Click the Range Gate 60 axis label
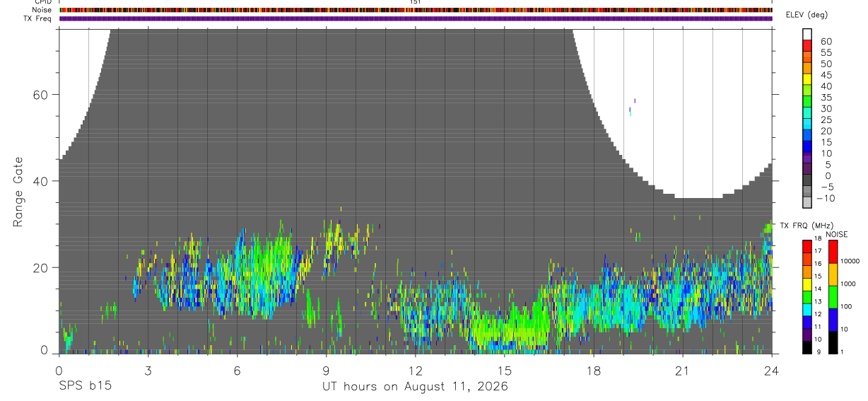The image size is (868, 401). 42,94
